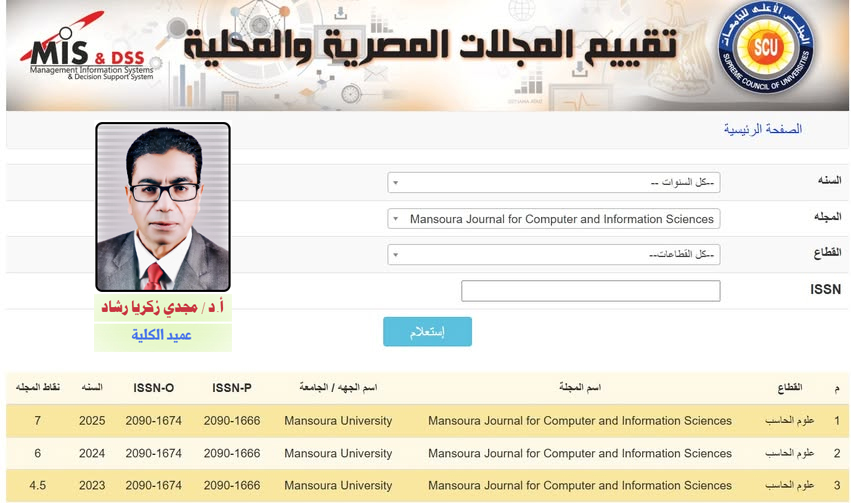851x503 pixels.
Task: Click the اسم المجلة column header
Action: (580, 387)
